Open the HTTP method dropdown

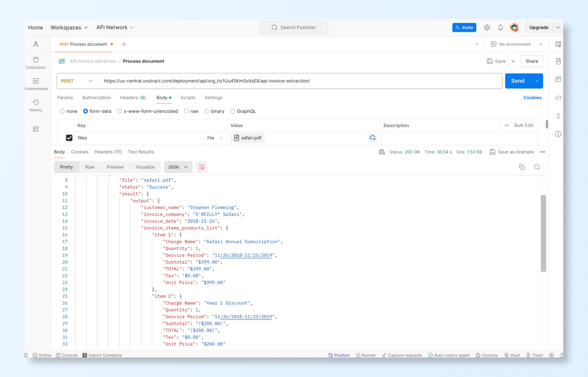(x=77, y=81)
